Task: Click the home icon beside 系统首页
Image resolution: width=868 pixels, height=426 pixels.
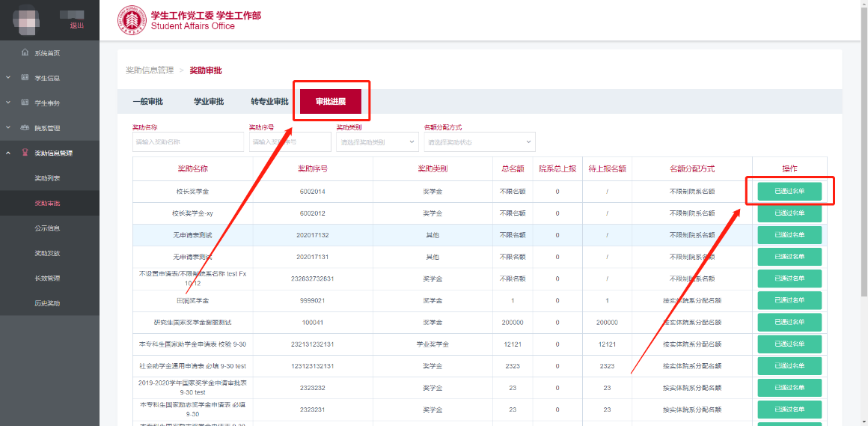Action: (25, 52)
